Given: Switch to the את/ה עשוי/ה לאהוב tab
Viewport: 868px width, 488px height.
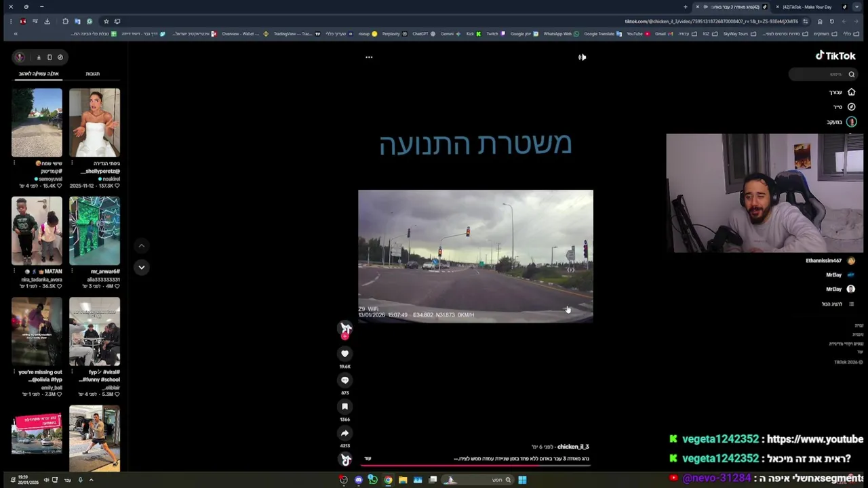Looking at the screenshot, I should pos(39,74).
